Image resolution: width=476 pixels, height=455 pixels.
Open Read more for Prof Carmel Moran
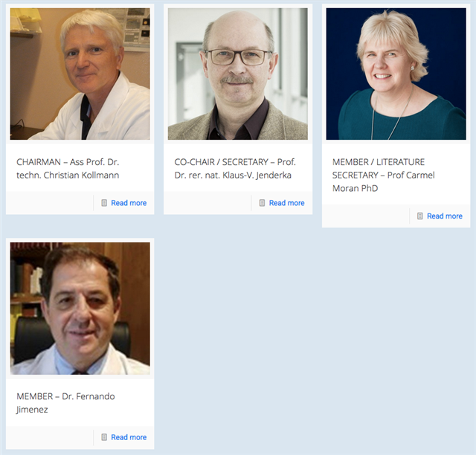pyautogui.click(x=445, y=216)
